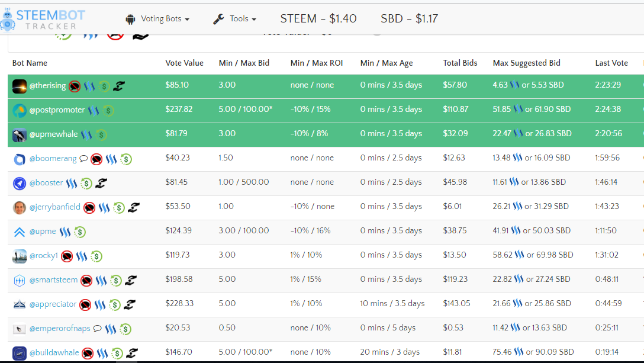Image resolution: width=644 pixels, height=363 pixels.
Task: Click the 10 mins / 3.5 days age cell
Action: point(392,303)
